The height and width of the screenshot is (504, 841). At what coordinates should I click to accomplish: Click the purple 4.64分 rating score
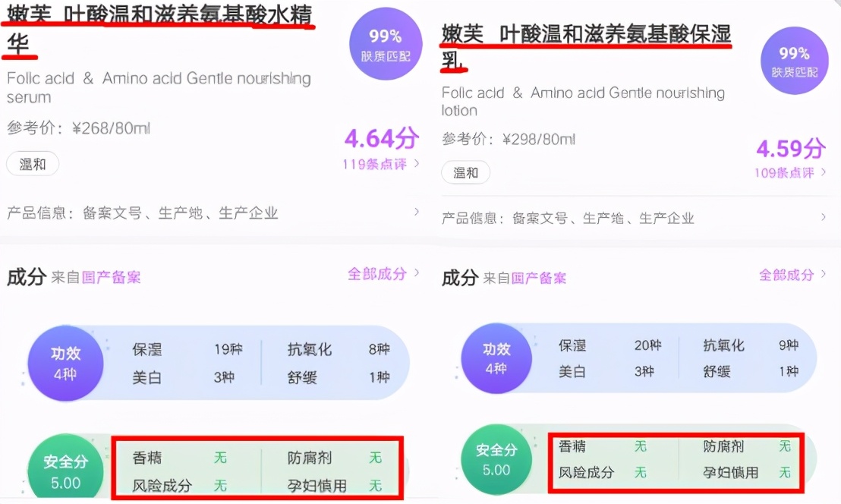pos(382,140)
